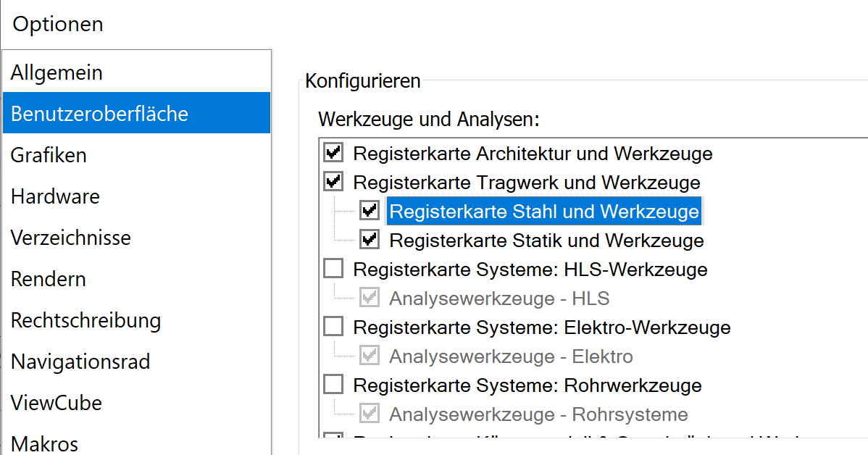Uncheck Registerkarte Architektur und Werkzeuge checkbox
This screenshot has width=868, height=455.
coord(333,154)
